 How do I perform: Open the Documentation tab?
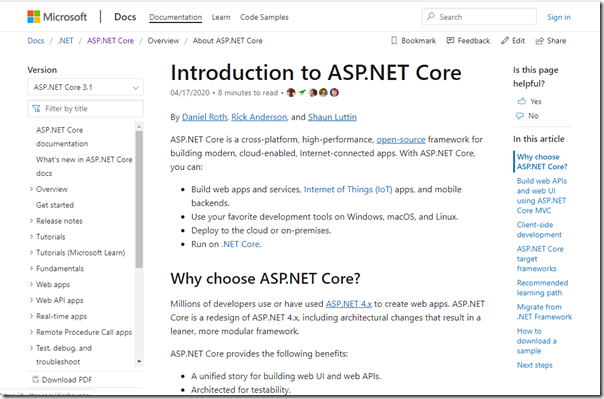[175, 17]
